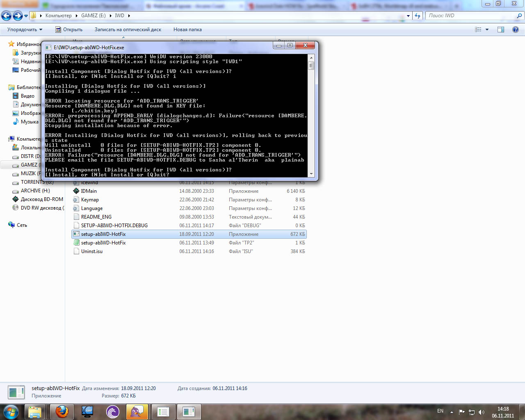525x420 pixels.
Task: Show hidden tray icons arrow
Action: click(x=452, y=412)
